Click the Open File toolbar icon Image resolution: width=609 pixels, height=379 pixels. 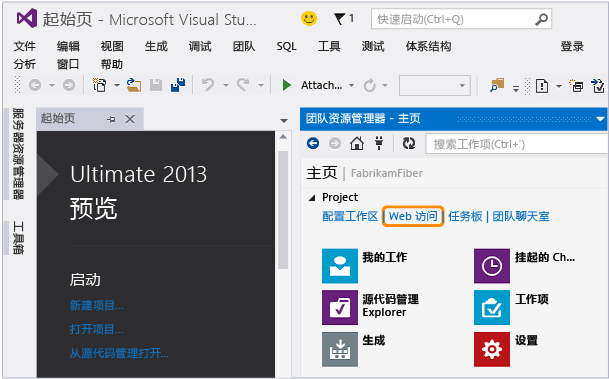[x=134, y=85]
